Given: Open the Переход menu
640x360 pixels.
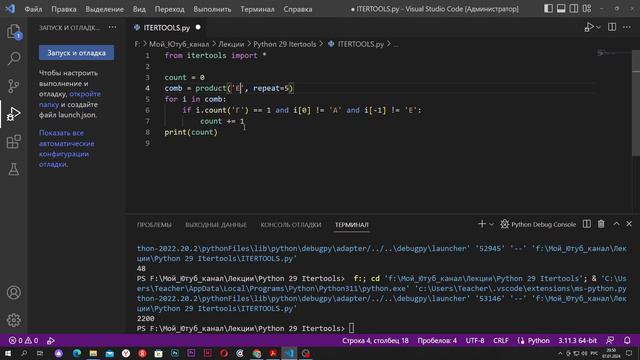Looking at the screenshot, I should tap(169, 9).
